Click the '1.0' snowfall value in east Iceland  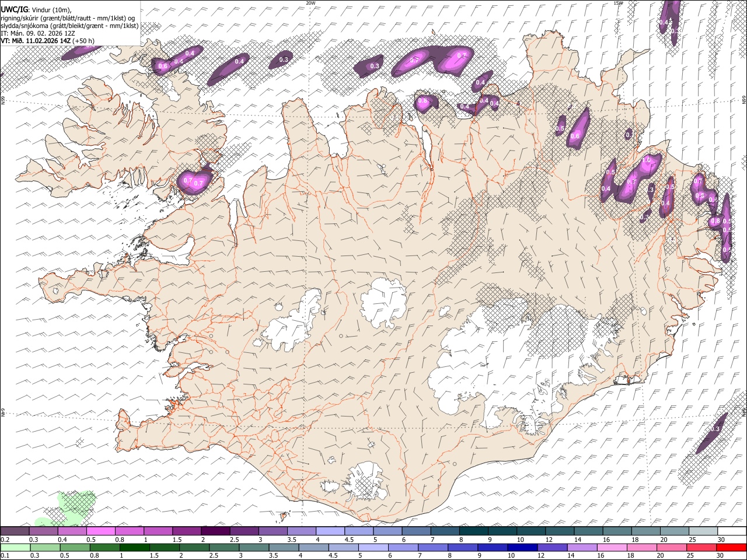646,160
